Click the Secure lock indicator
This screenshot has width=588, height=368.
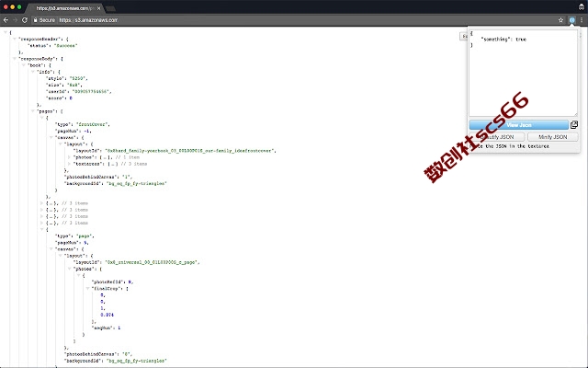pos(44,20)
